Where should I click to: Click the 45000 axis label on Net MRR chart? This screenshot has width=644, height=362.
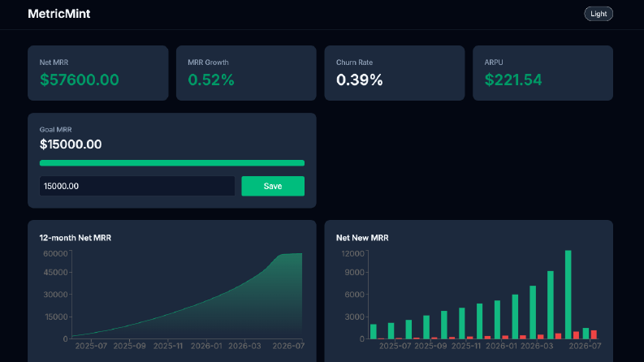click(x=55, y=273)
